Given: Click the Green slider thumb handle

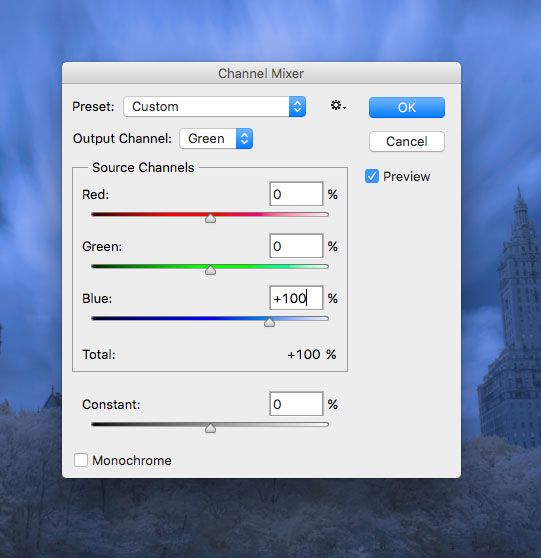Looking at the screenshot, I should tap(210, 270).
